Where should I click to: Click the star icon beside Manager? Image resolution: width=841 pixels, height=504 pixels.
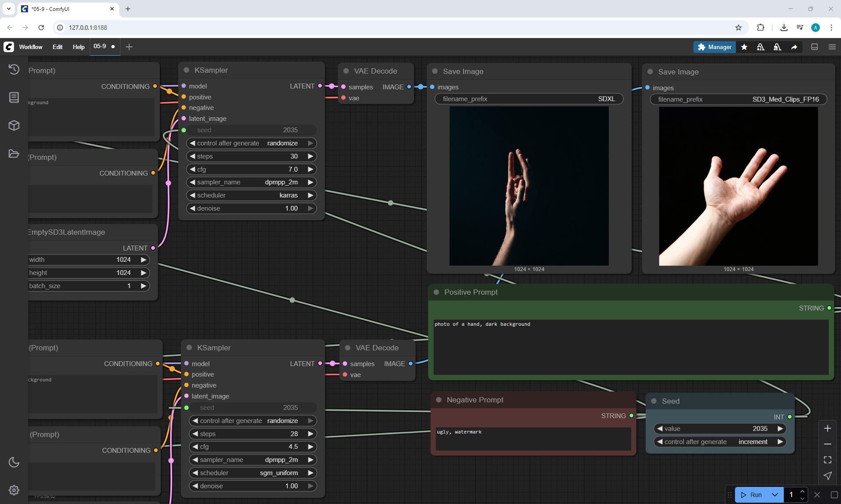coord(744,47)
